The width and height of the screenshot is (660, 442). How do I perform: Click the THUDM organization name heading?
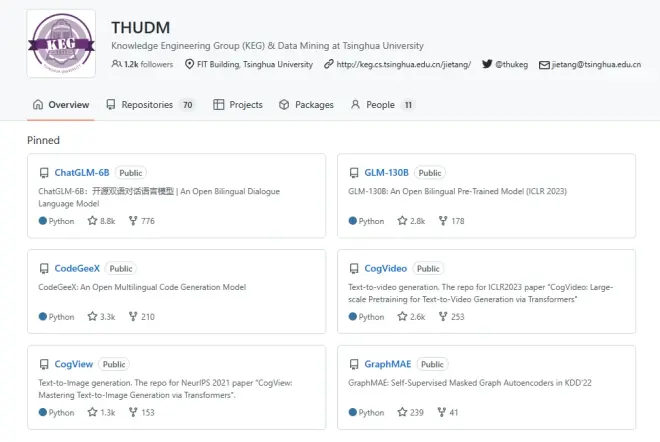141,28
